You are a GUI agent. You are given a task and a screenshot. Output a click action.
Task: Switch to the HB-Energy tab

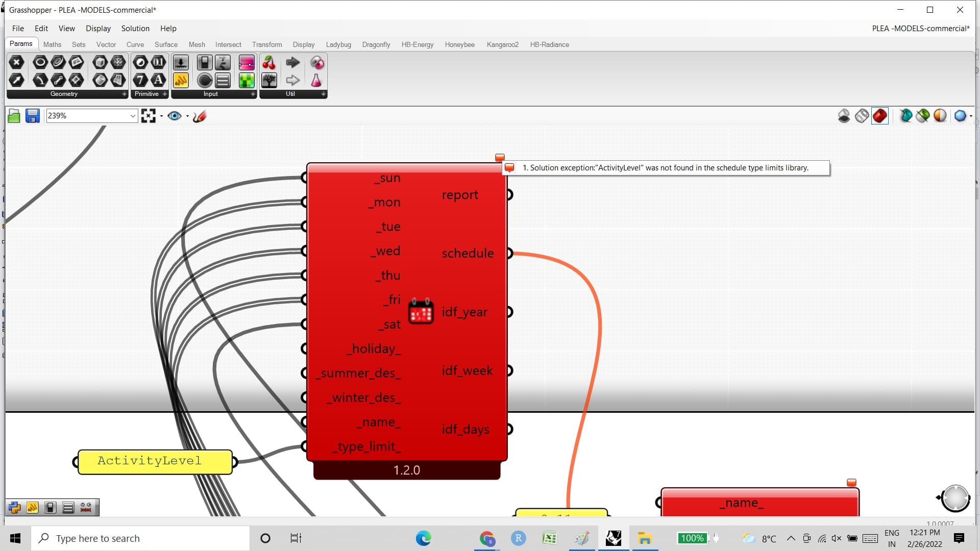click(417, 45)
